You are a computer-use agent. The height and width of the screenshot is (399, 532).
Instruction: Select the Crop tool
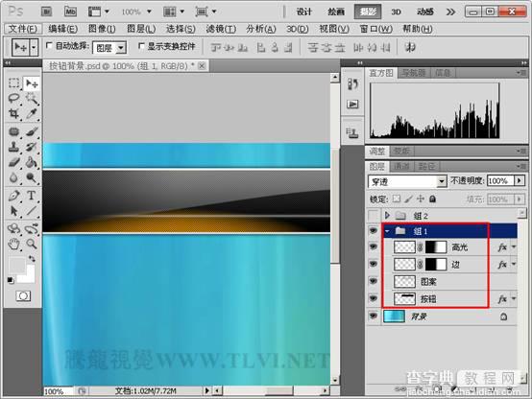tap(13, 113)
